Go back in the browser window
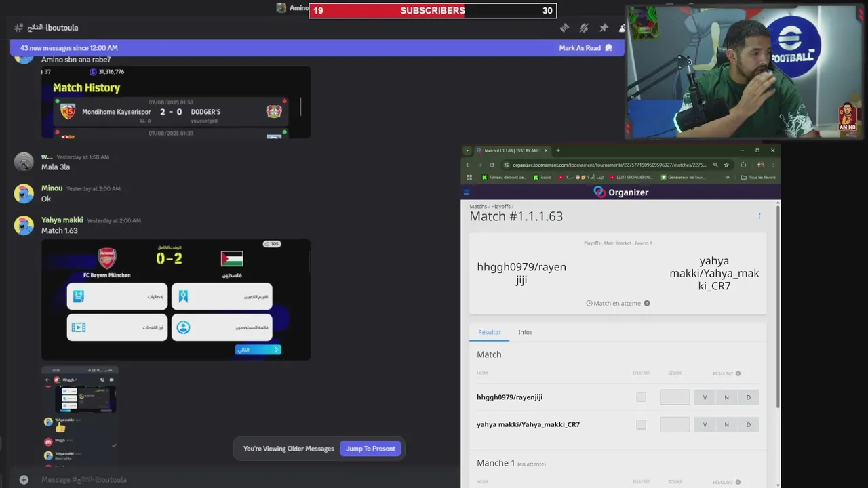 point(468,165)
